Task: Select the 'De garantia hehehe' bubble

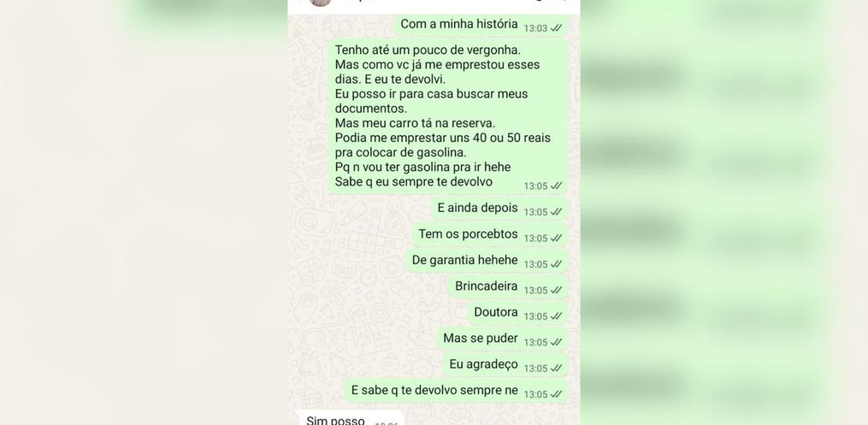Action: coord(487,261)
